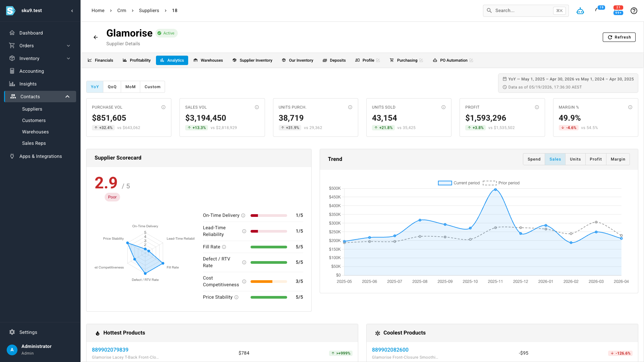Click the Margin % info icon

[630, 107]
